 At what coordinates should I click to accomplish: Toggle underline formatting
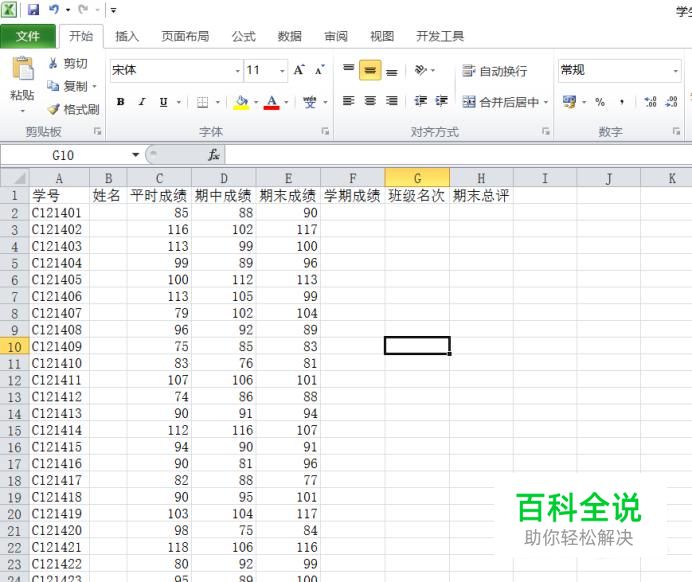coord(163,102)
